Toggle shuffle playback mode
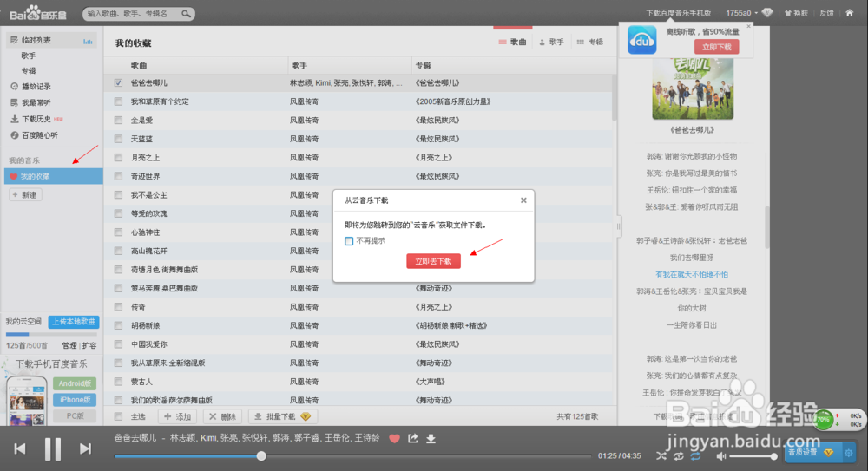Viewport: 868px width, 471px height. click(661, 456)
